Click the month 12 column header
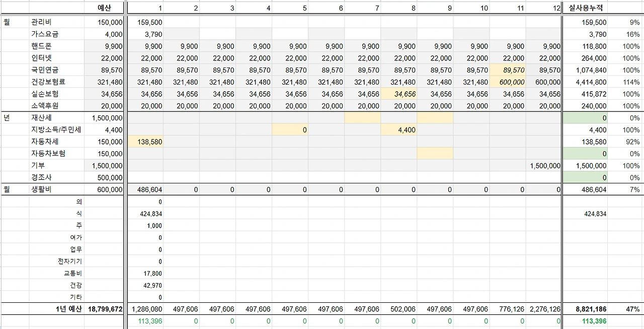The image size is (644, 329). [543, 8]
